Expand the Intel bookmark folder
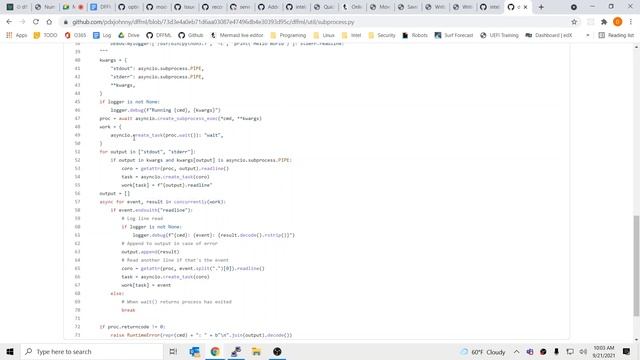The image size is (640, 360). click(x=351, y=36)
